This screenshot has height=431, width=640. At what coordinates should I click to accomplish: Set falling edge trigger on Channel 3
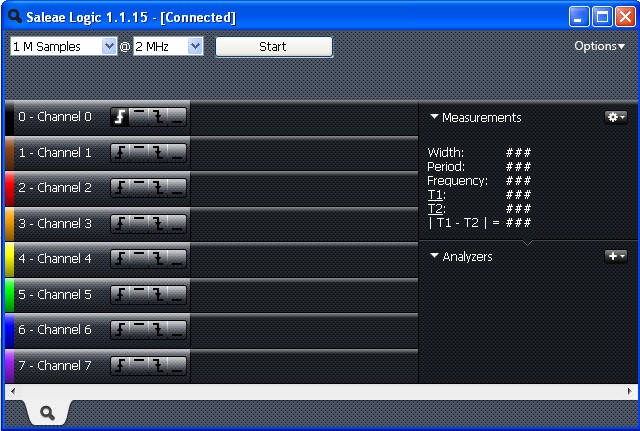158,224
